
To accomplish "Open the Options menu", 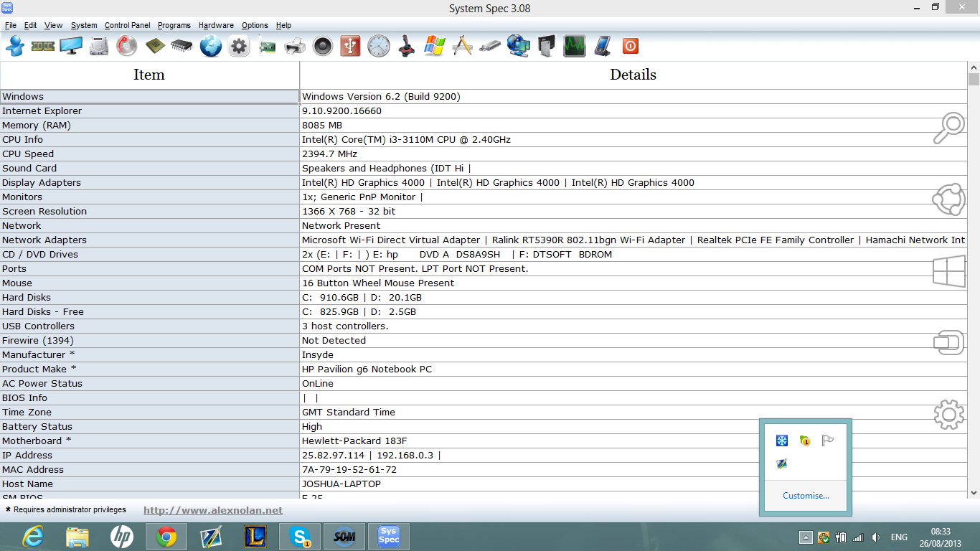I will (x=255, y=25).
